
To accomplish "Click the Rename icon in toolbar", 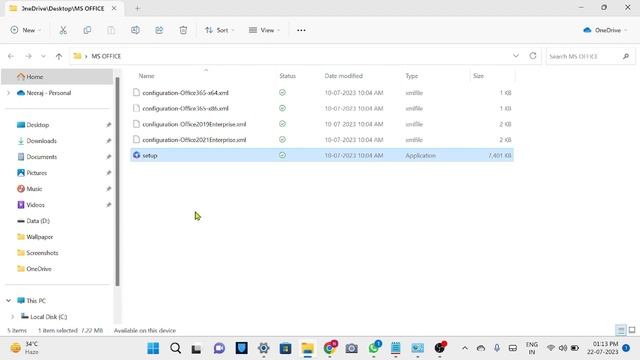I will tap(135, 30).
